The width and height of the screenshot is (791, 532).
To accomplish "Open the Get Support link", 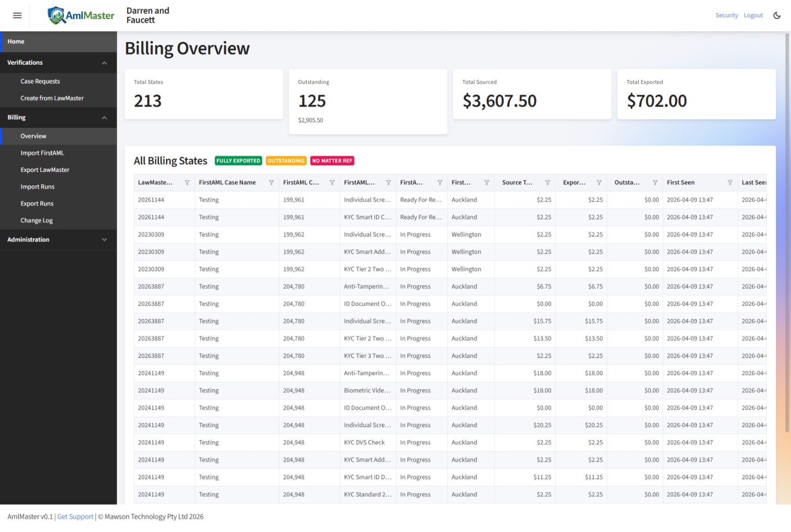I will pyautogui.click(x=75, y=516).
